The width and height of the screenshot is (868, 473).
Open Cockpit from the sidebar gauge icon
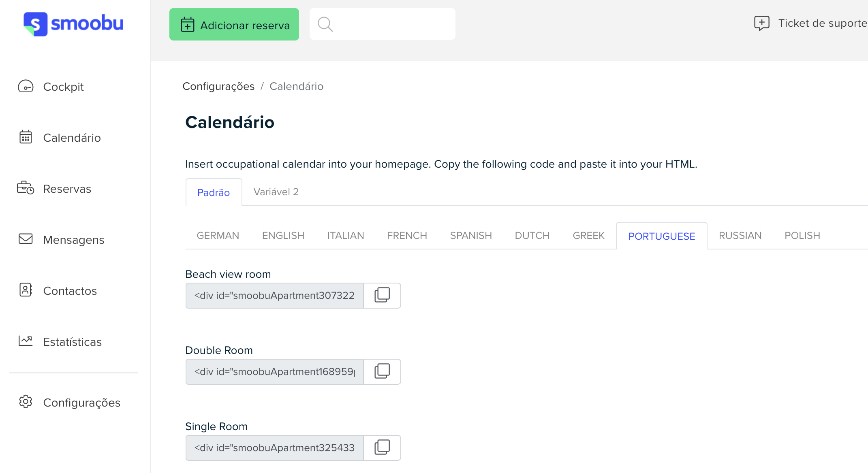26,86
